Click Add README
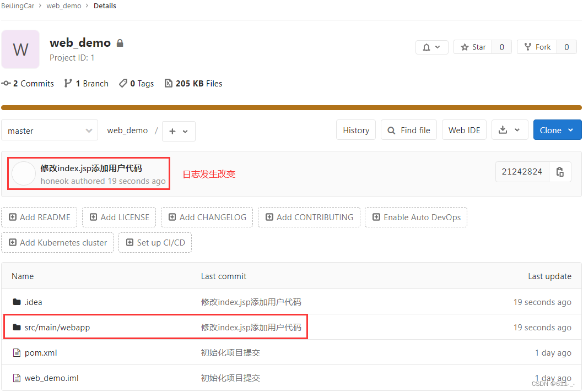 (39, 217)
